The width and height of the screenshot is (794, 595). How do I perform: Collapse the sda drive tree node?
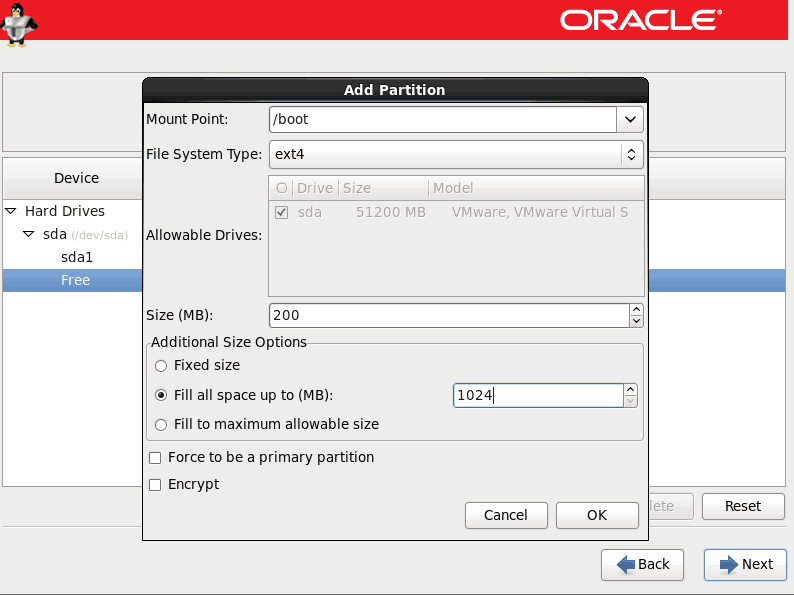(x=29, y=234)
